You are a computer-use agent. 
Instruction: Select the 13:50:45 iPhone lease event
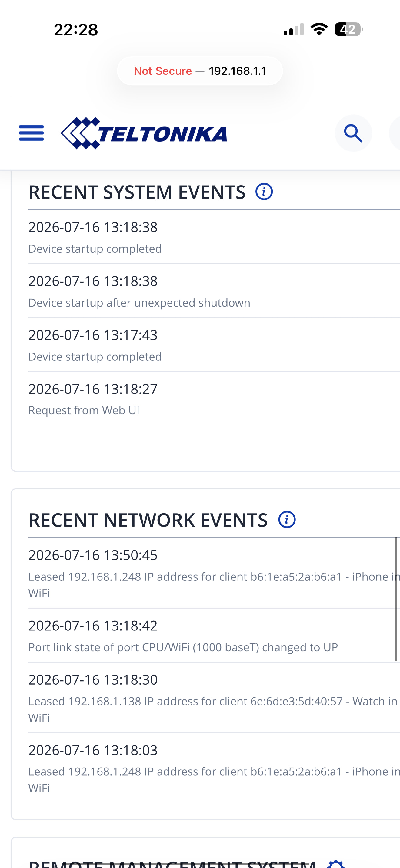tap(214, 573)
